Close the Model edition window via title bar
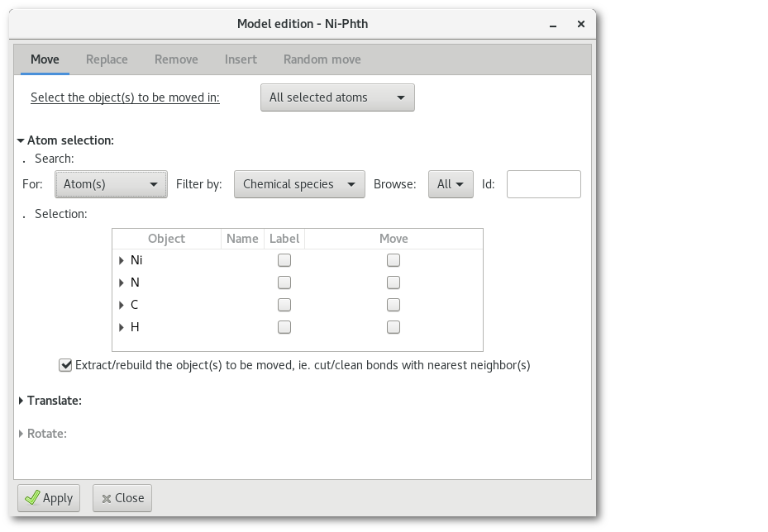Viewport: 768px width, 532px height. [582, 23]
